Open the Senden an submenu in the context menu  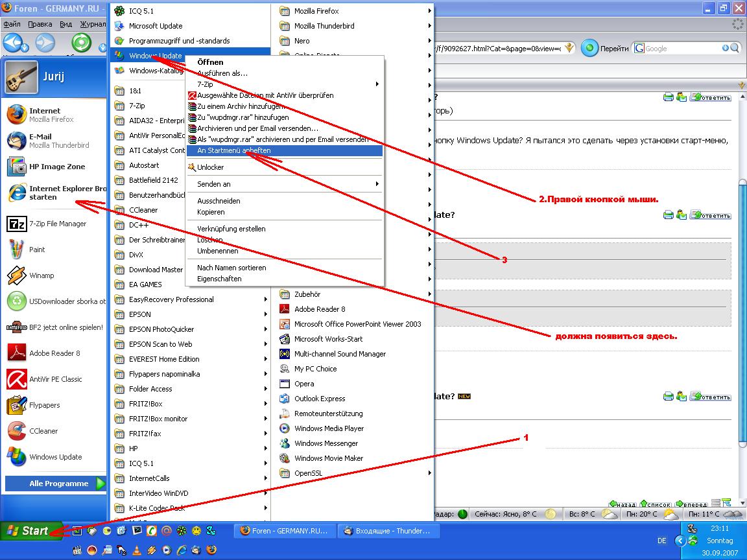285,184
